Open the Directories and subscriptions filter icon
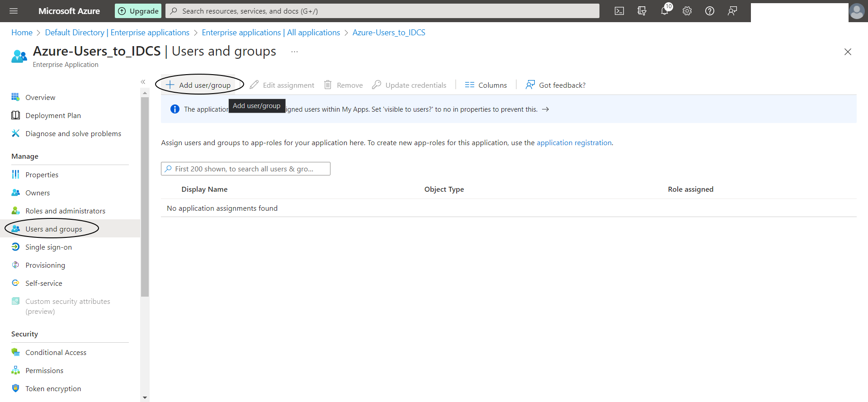 point(642,11)
